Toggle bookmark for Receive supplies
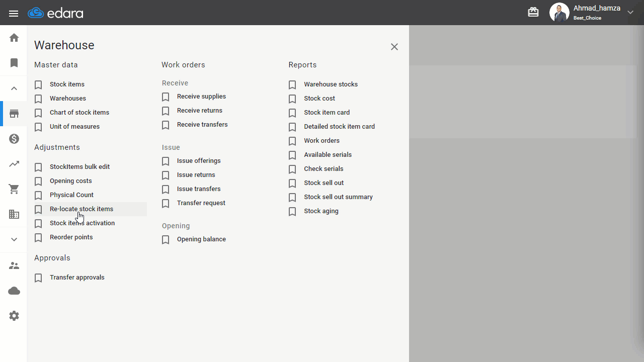The width and height of the screenshot is (644, 362). point(166,97)
